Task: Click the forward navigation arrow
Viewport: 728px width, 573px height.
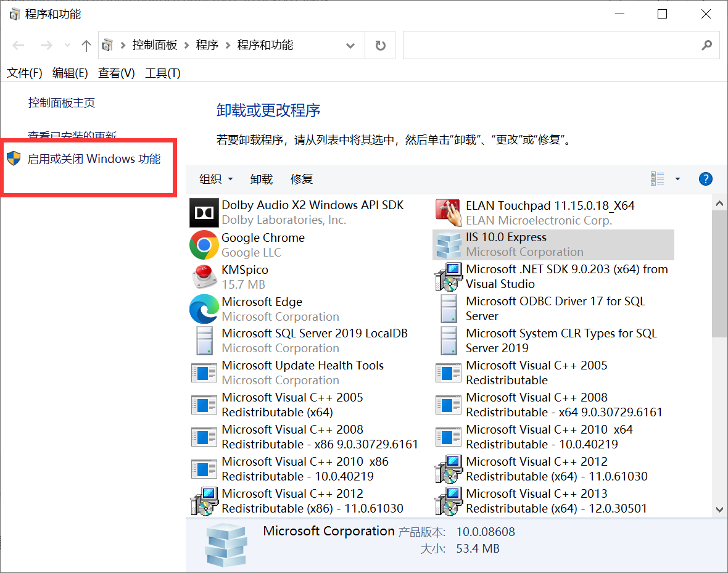Action: coord(46,46)
